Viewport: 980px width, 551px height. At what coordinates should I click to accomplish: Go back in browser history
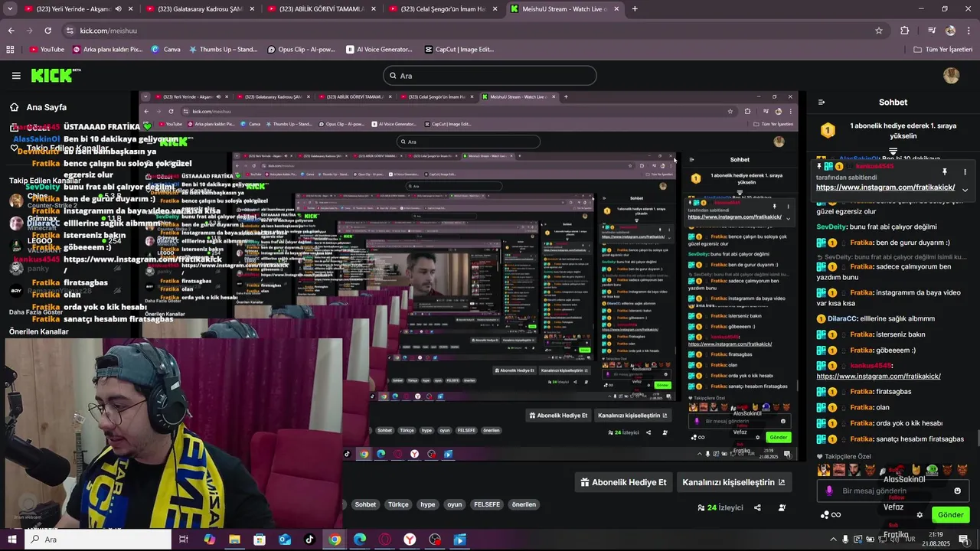click(11, 31)
